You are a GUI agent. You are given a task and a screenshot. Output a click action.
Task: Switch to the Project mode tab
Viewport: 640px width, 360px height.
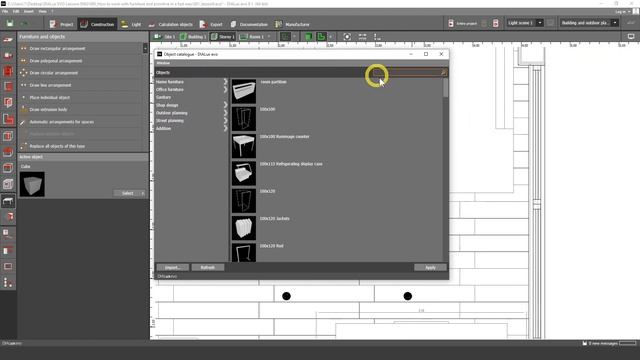click(62, 24)
